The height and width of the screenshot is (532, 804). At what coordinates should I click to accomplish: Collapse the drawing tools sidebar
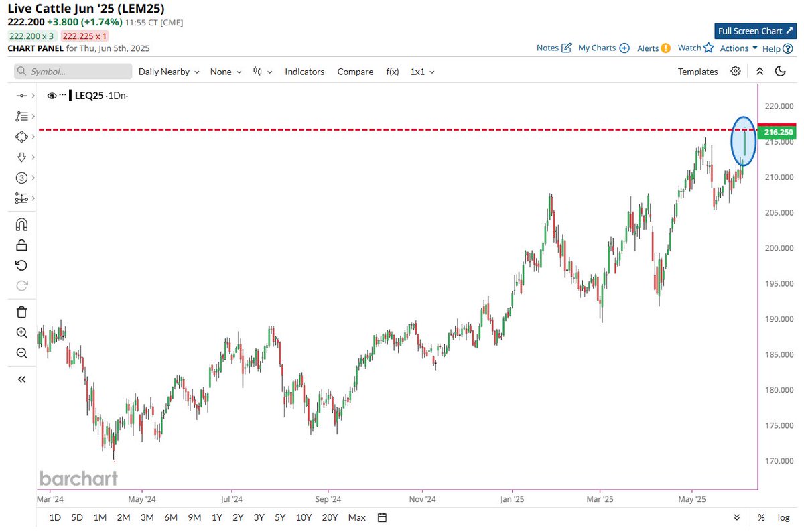[x=21, y=379]
